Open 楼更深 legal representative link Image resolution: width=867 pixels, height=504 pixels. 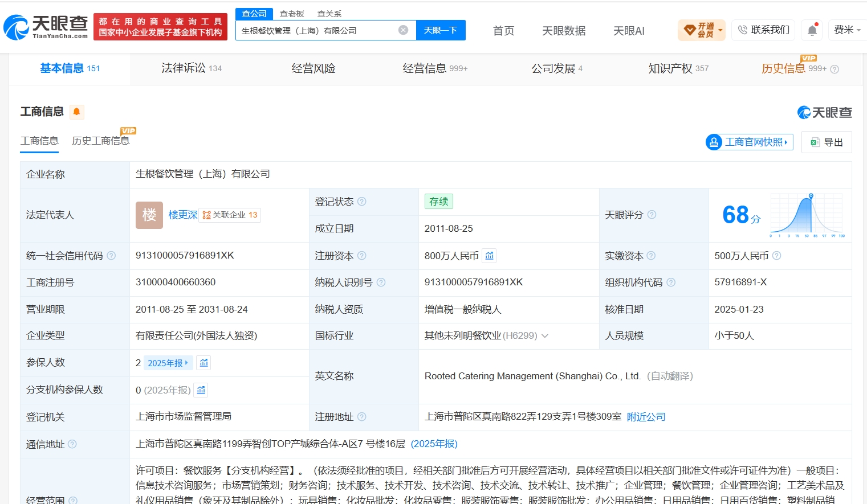tap(183, 215)
